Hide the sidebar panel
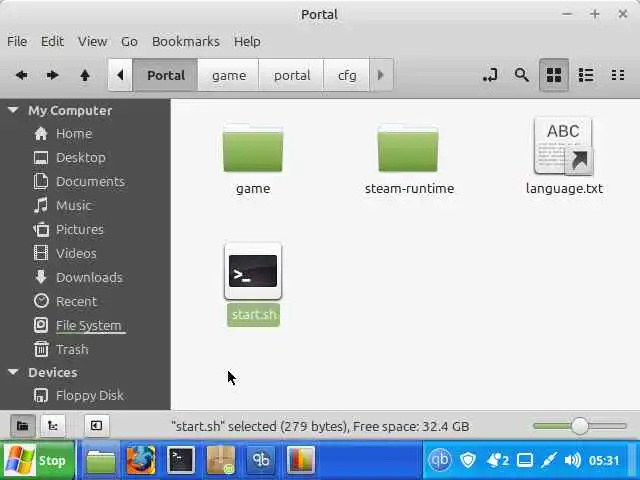This screenshot has height=480, width=640. point(96,426)
